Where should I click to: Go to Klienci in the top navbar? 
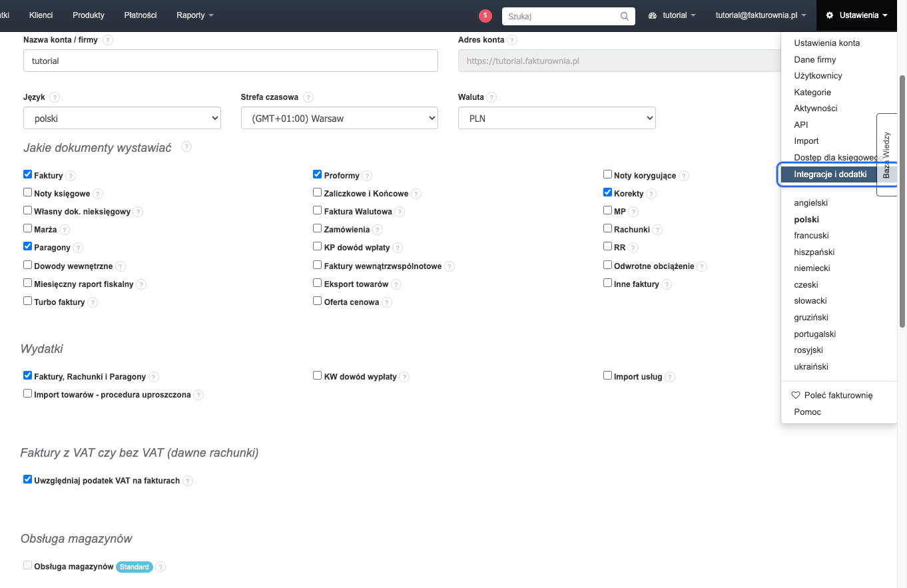(41, 15)
